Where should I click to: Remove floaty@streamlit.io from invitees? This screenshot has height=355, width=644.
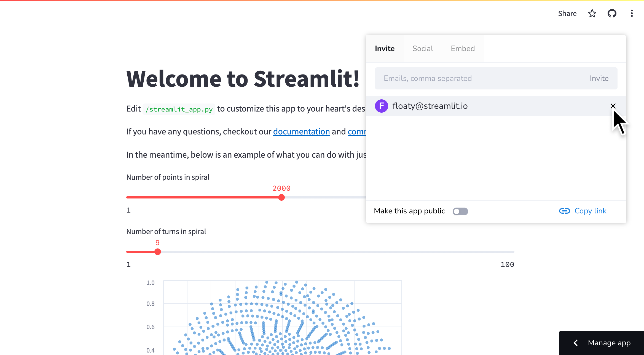(613, 106)
